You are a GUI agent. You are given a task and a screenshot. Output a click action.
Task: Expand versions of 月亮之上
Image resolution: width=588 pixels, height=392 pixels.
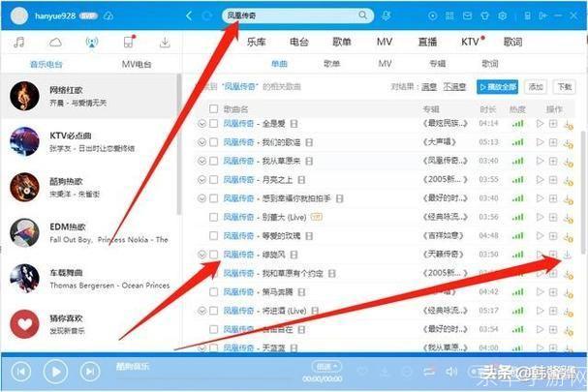[x=201, y=179]
